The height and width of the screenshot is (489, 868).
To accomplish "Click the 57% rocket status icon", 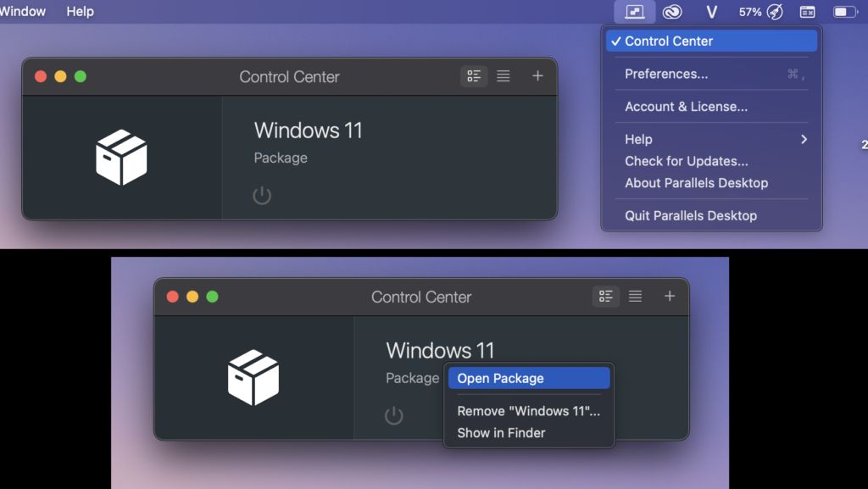I will coord(760,12).
